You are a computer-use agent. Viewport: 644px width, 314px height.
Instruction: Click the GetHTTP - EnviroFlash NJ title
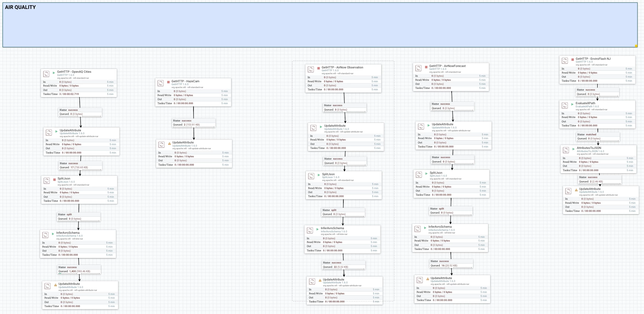(x=593, y=59)
